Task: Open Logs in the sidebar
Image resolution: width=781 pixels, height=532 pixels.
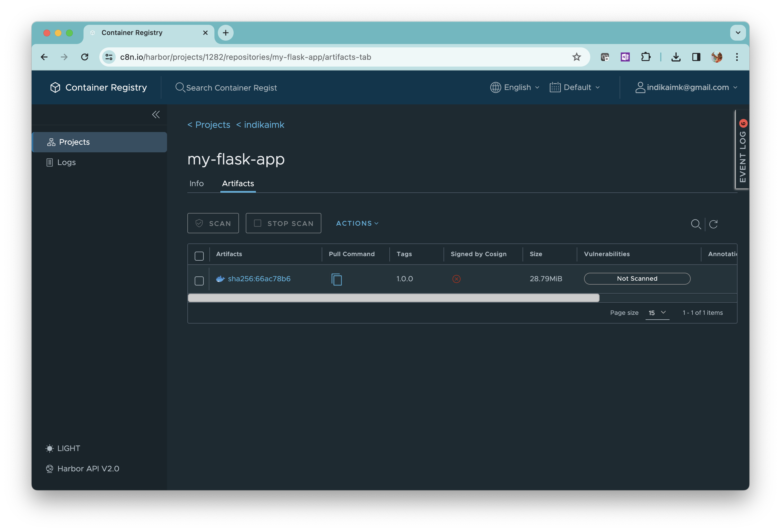Action: (x=61, y=162)
